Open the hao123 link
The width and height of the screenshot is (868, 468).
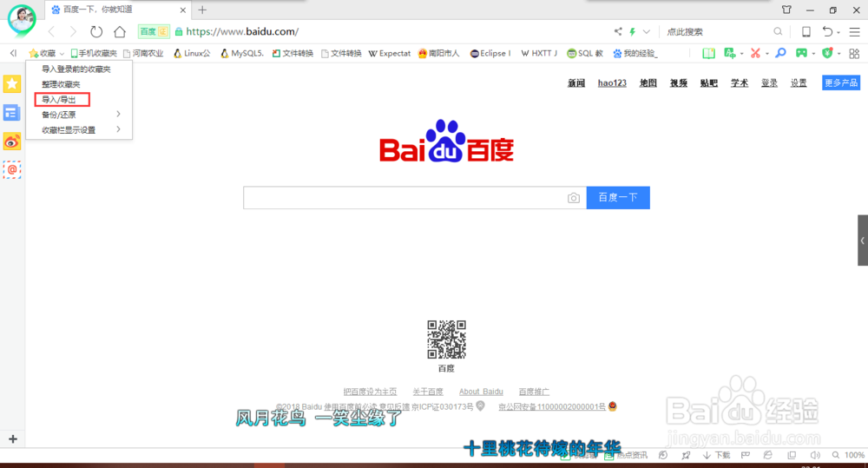612,83
